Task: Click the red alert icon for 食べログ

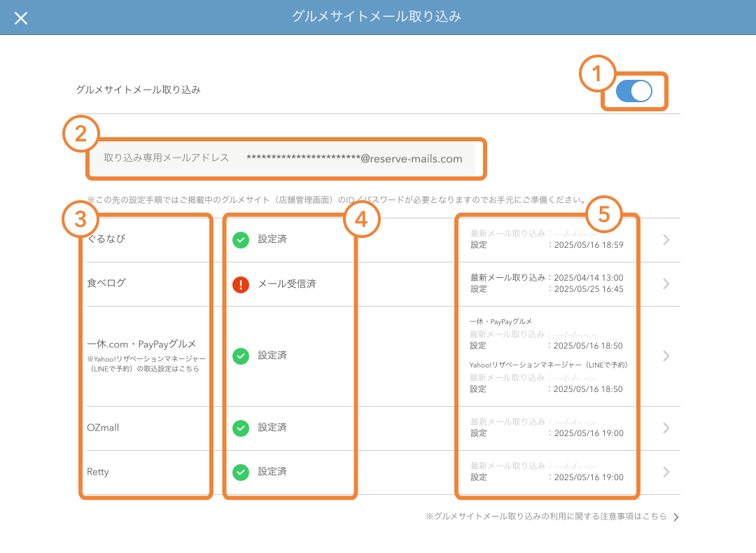Action: pos(241,284)
